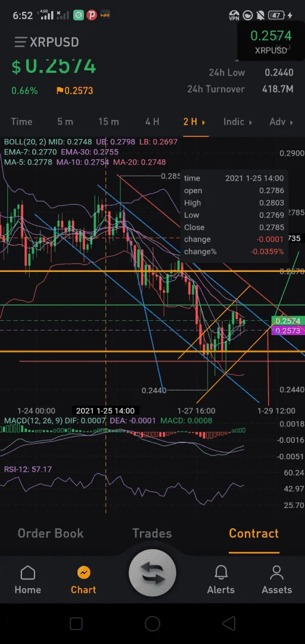Image resolution: width=305 pixels, height=644 pixels.
Task: Tap the VPN status bar icon
Action: 234,16
